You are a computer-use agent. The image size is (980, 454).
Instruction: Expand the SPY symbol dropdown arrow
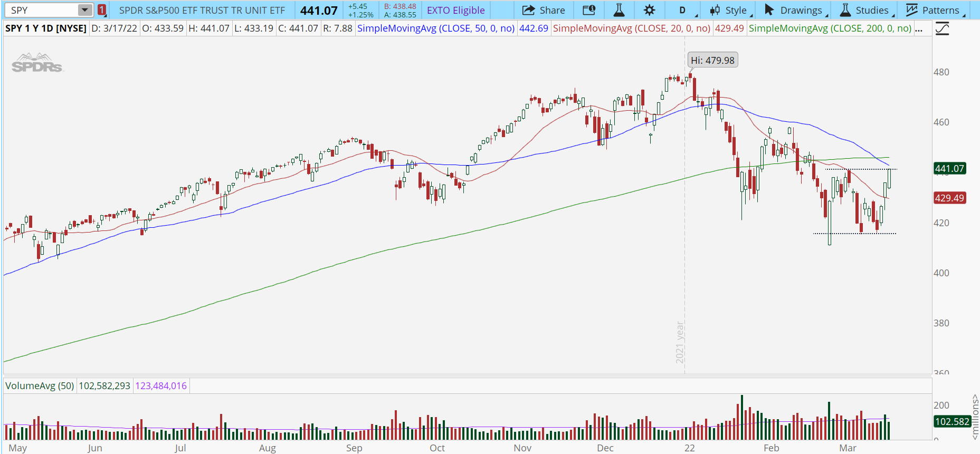click(85, 10)
